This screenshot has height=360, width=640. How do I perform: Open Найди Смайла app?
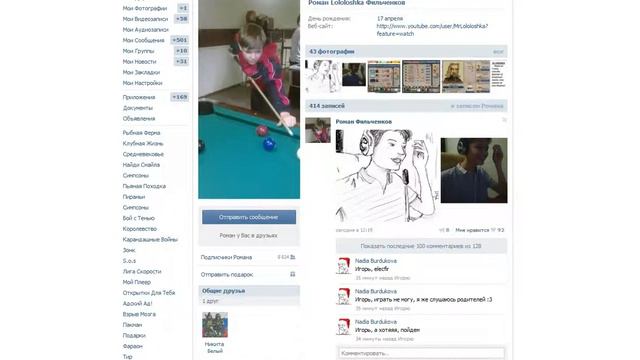tap(141, 164)
